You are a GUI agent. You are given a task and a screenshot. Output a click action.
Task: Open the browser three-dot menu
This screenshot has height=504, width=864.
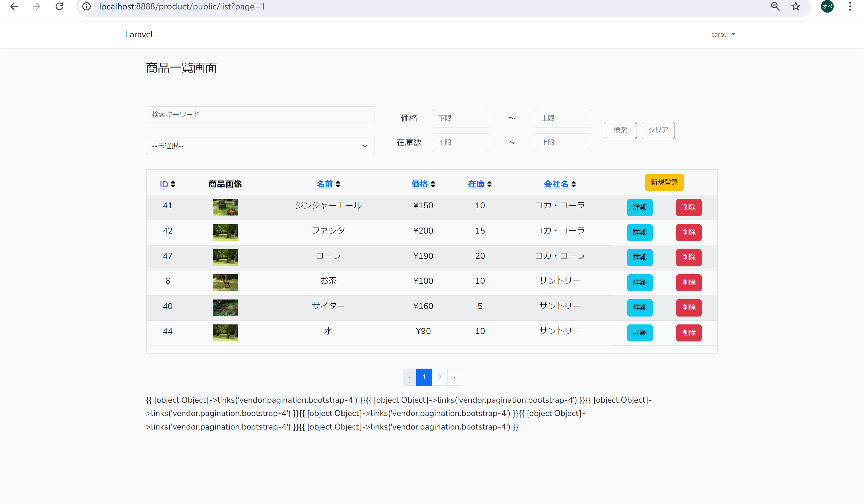click(x=850, y=7)
